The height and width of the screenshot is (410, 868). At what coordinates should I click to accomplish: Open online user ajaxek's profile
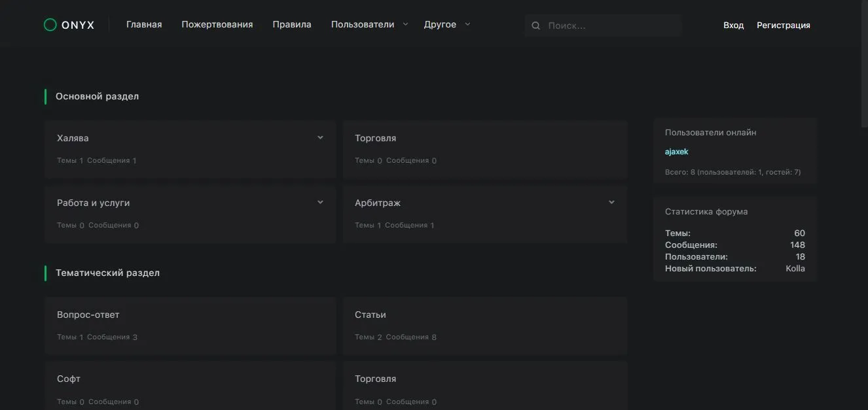click(x=676, y=152)
